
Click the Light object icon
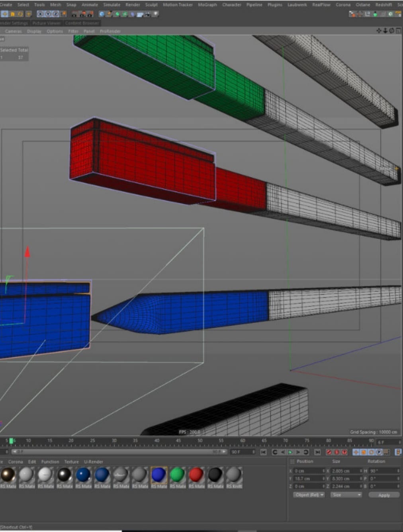[155, 14]
